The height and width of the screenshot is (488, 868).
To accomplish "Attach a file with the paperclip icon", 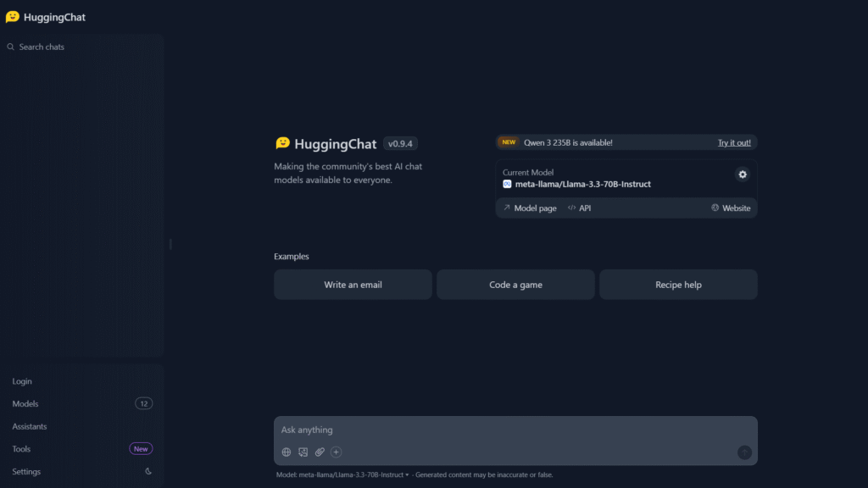I will (320, 452).
